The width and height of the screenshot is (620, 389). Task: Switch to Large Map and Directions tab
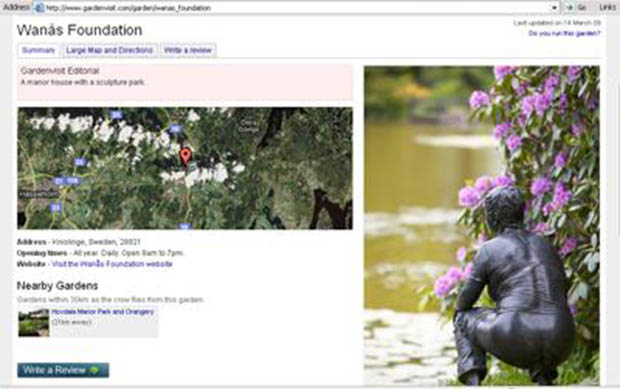click(x=110, y=50)
